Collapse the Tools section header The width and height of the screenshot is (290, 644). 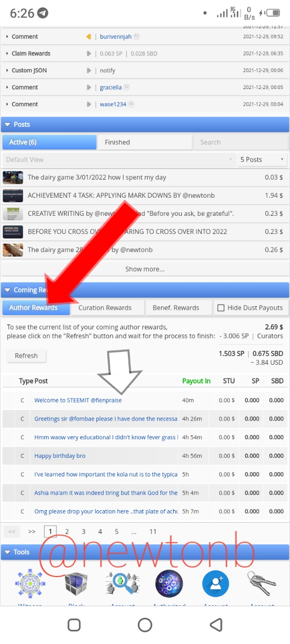pyautogui.click(x=145, y=552)
